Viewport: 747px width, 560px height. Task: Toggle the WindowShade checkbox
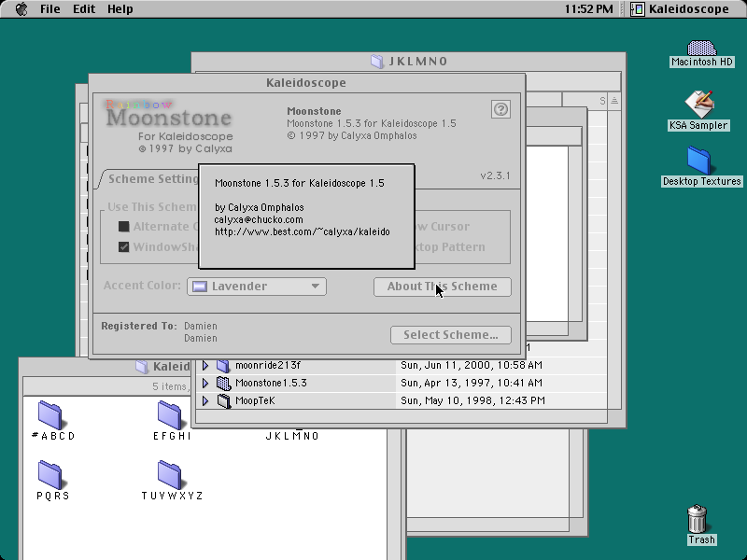(124, 247)
